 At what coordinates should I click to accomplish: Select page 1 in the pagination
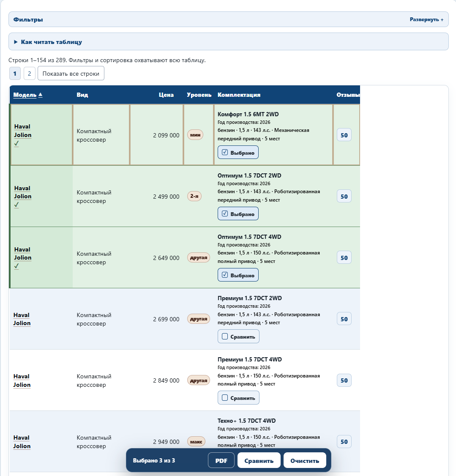coord(15,74)
